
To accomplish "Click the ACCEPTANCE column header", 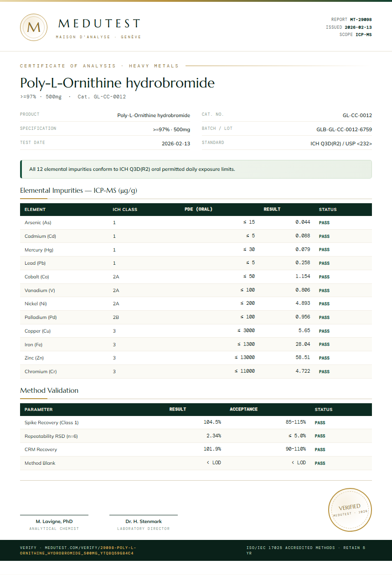I will tap(244, 409).
